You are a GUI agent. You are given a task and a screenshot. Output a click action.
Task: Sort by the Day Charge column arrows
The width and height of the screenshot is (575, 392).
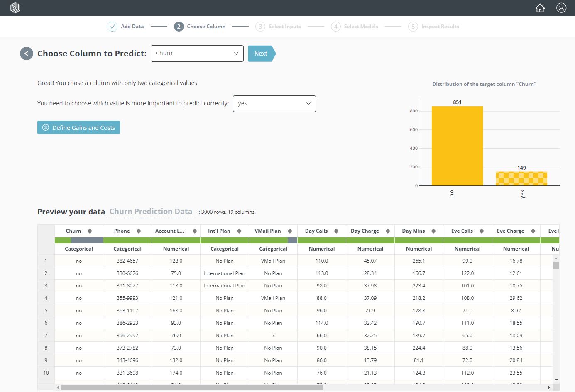click(388, 231)
